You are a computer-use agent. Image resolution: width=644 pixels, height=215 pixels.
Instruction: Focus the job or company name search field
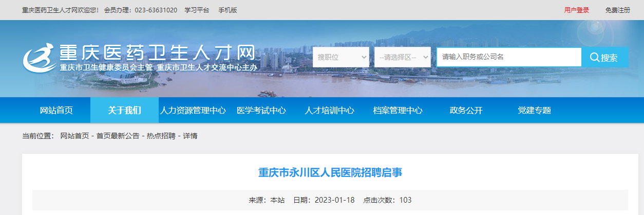509,57
